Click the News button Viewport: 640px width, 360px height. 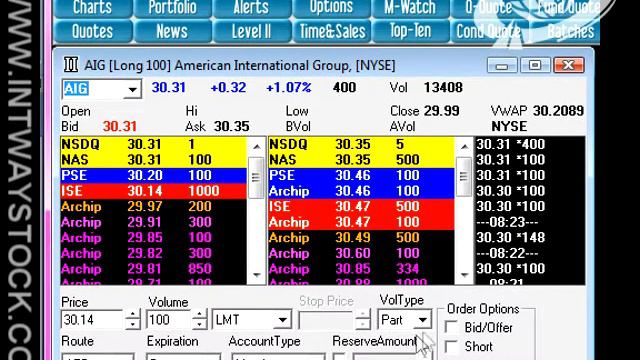coord(172,31)
